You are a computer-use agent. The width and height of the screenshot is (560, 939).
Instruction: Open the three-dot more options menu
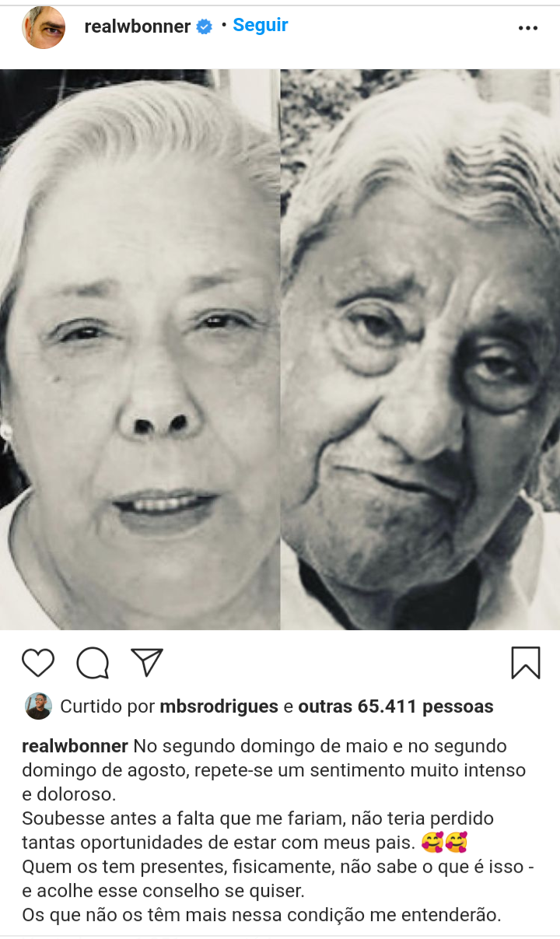(527, 28)
